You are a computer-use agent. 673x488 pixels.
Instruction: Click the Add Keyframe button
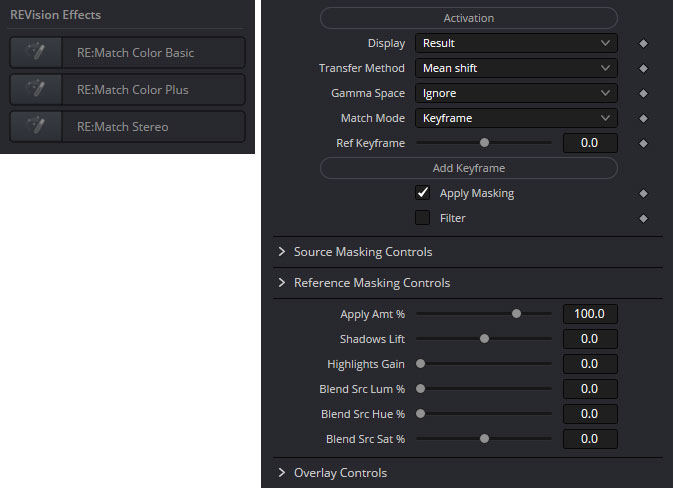469,168
